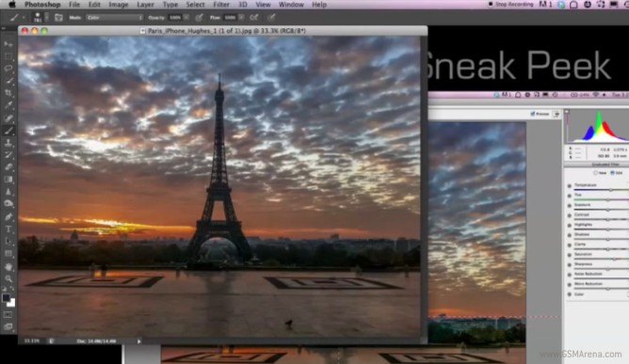
Task: Select the Eraser tool
Action: 8,167
